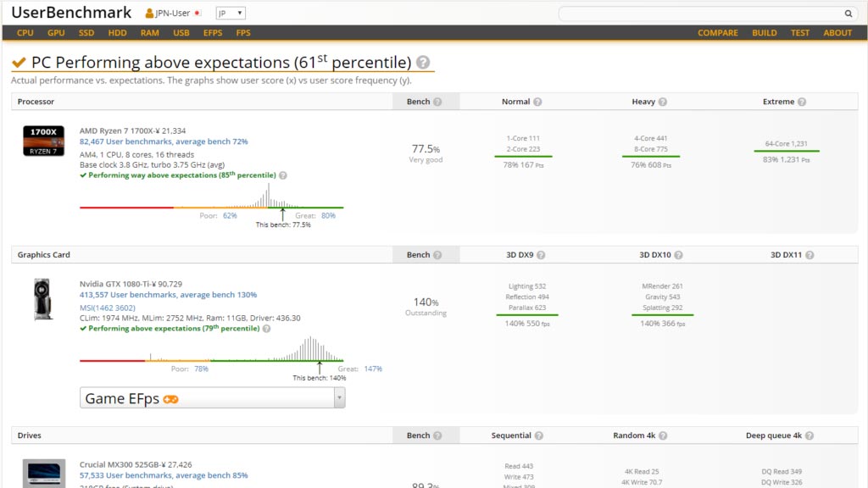Click help icon beside Graphics Card Bench header
This screenshot has width=868, height=488.
[x=437, y=255]
